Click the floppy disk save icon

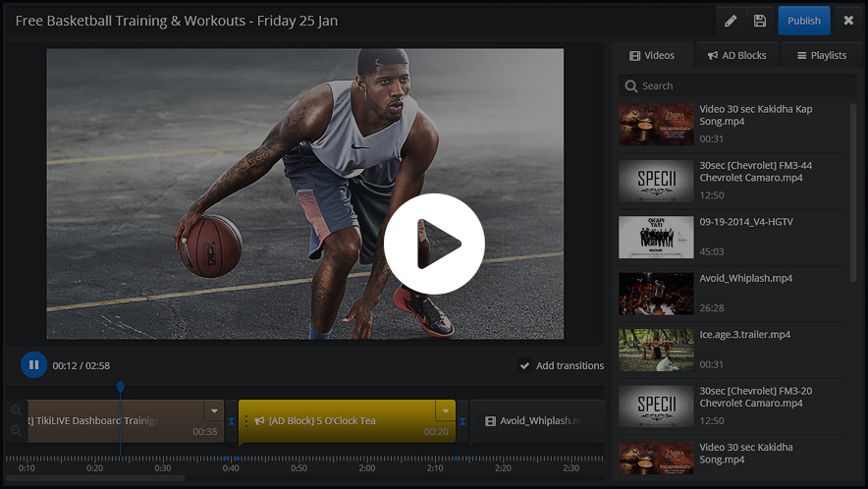click(759, 21)
